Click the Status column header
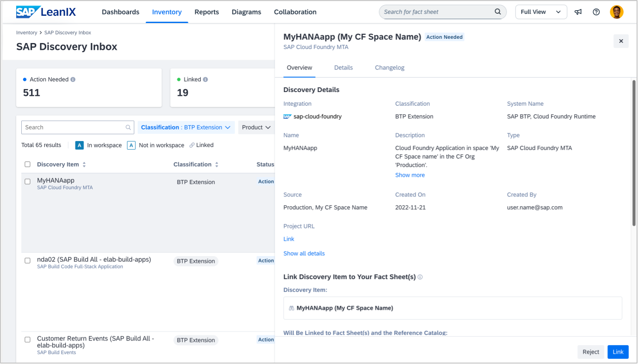The width and height of the screenshot is (638, 364). pyautogui.click(x=265, y=165)
